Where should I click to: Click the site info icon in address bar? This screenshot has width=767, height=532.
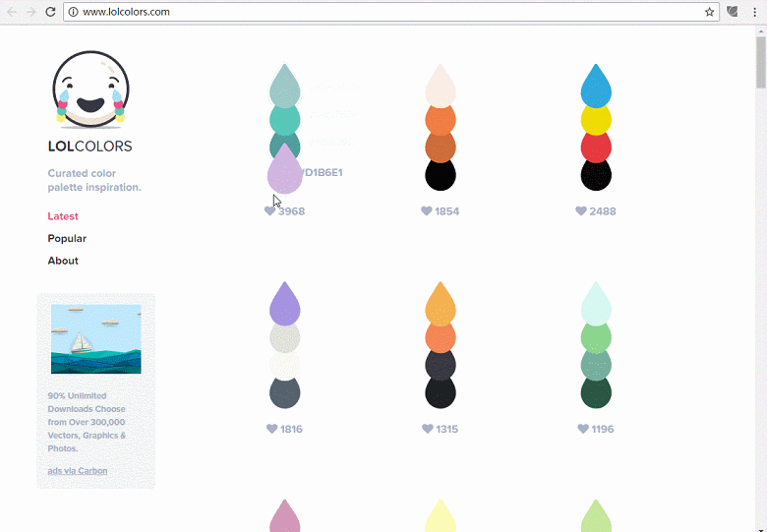click(74, 12)
